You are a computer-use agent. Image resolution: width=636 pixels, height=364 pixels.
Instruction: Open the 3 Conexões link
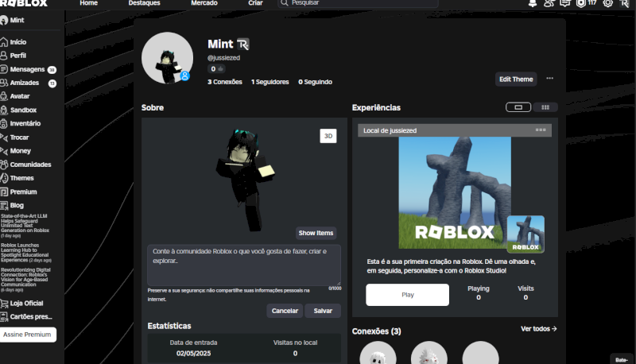click(225, 82)
